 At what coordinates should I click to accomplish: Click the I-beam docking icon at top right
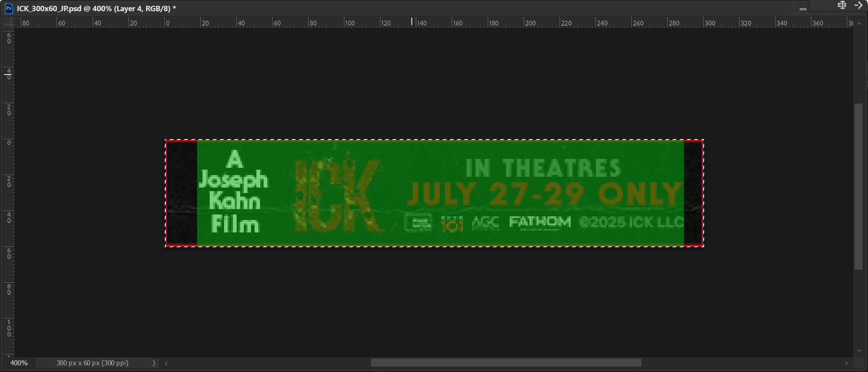(842, 5)
